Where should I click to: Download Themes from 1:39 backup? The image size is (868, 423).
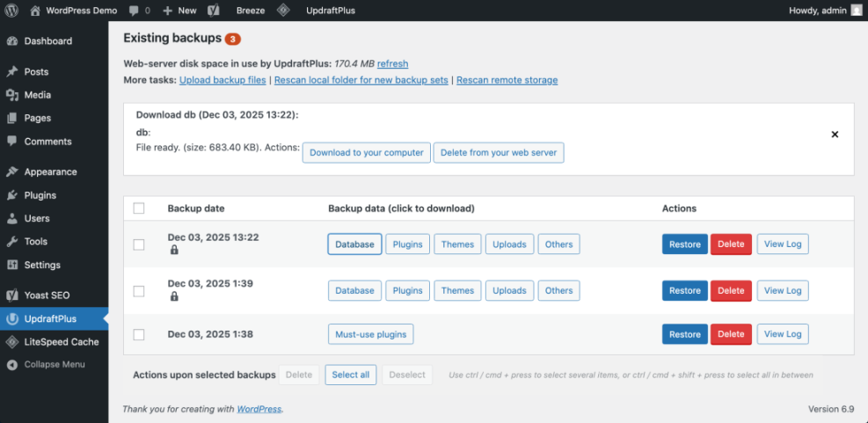pyautogui.click(x=458, y=291)
